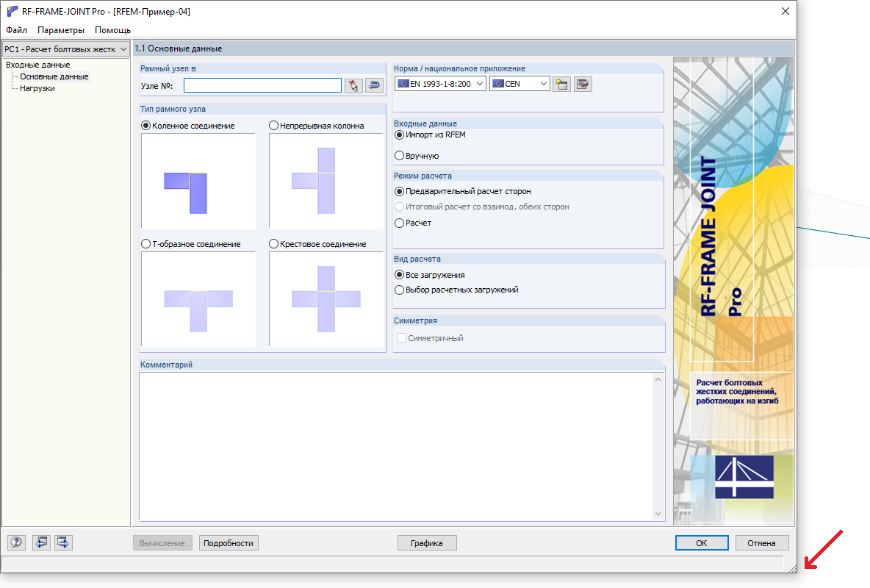This screenshot has width=870, height=588.
Task: Click into the Узле № input field
Action: click(262, 85)
